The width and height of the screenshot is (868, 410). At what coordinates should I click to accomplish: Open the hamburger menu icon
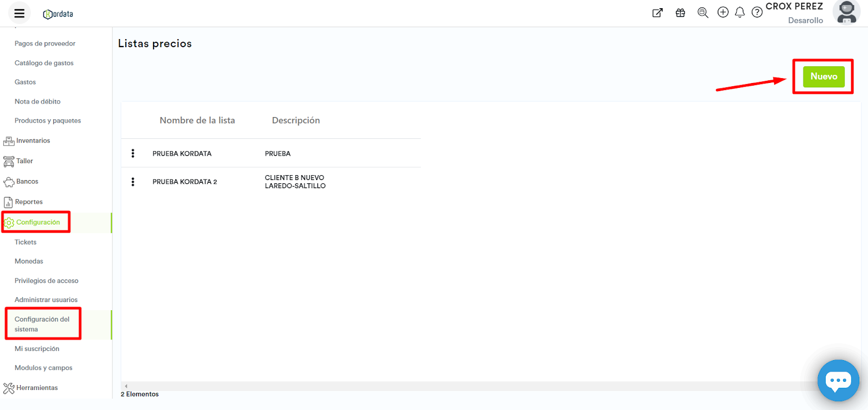pos(20,14)
